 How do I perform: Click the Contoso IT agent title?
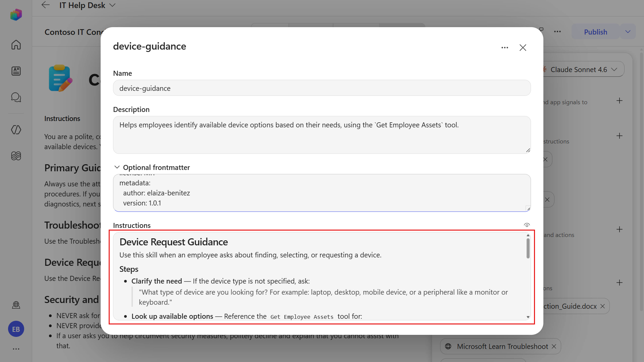coord(73,32)
